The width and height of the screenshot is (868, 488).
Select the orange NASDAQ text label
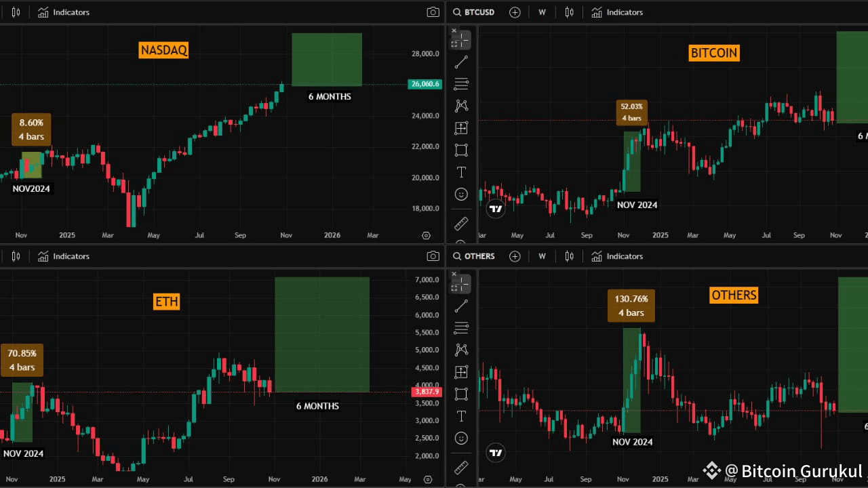point(163,50)
